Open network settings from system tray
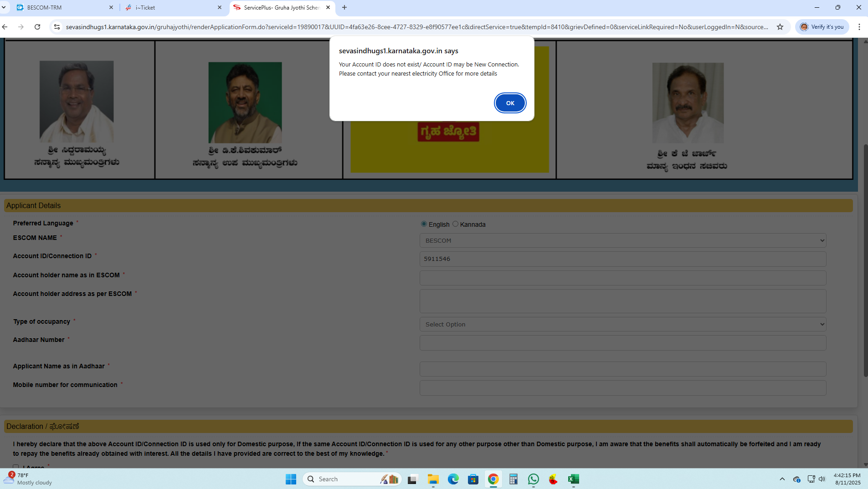 click(x=811, y=479)
